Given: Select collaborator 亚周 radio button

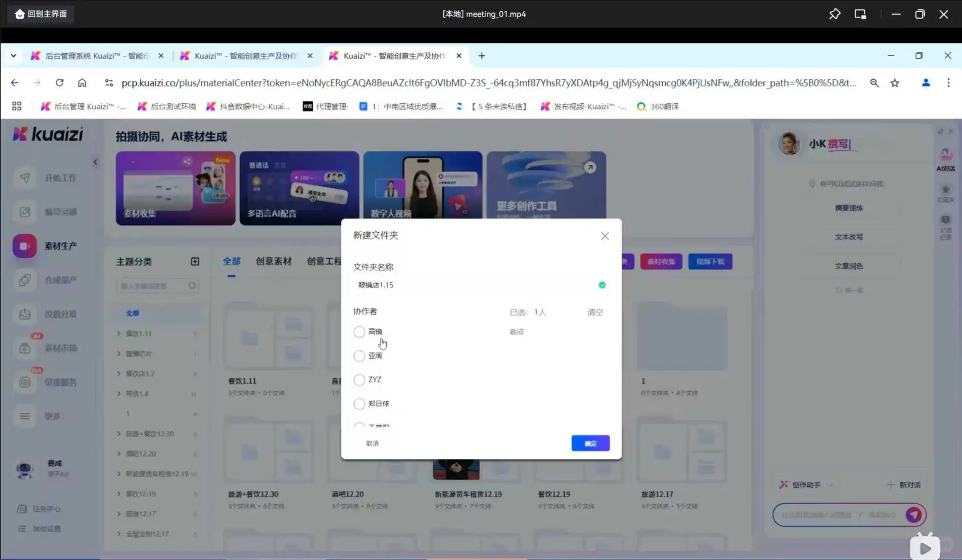Looking at the screenshot, I should (x=359, y=356).
